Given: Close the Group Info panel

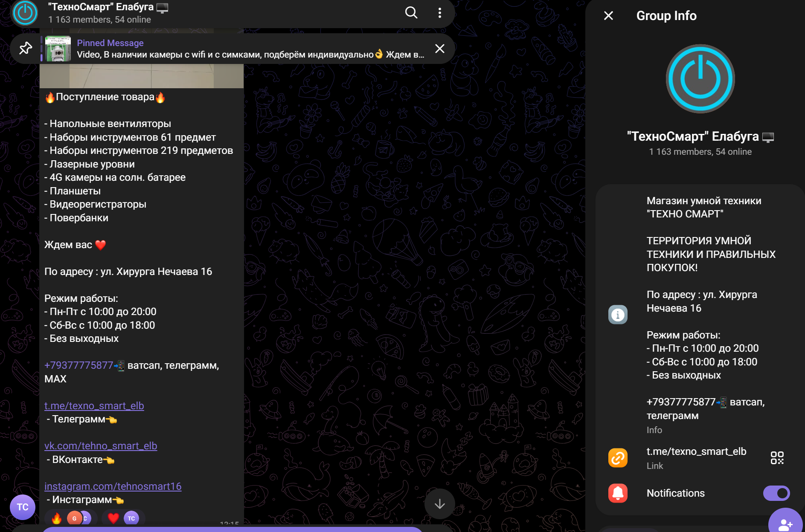Looking at the screenshot, I should tap(608, 16).
